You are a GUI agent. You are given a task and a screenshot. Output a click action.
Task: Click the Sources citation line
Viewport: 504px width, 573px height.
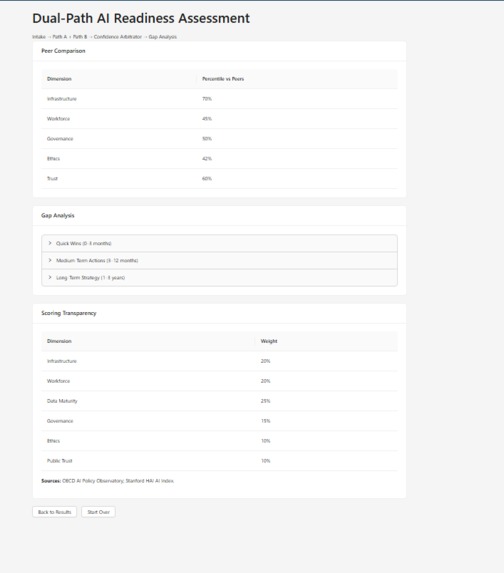(107, 481)
